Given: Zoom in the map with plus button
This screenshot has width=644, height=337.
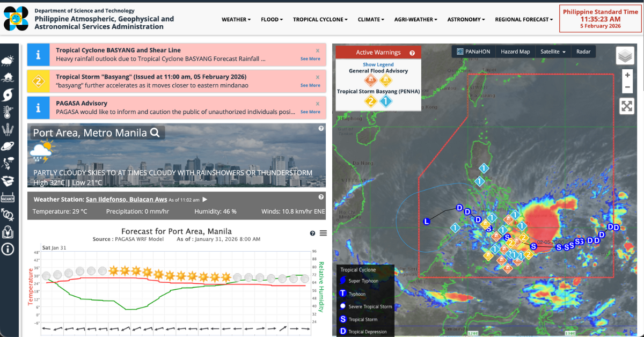Looking at the screenshot, I should tap(627, 75).
